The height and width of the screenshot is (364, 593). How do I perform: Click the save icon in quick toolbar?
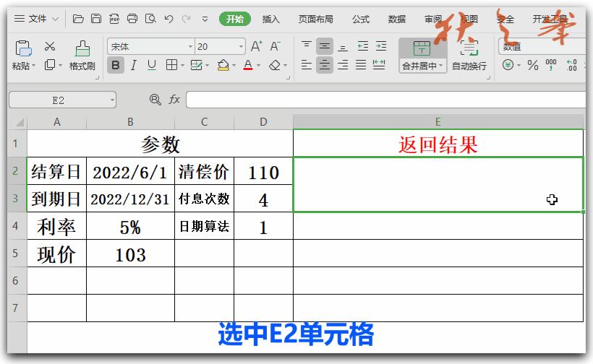(96, 19)
